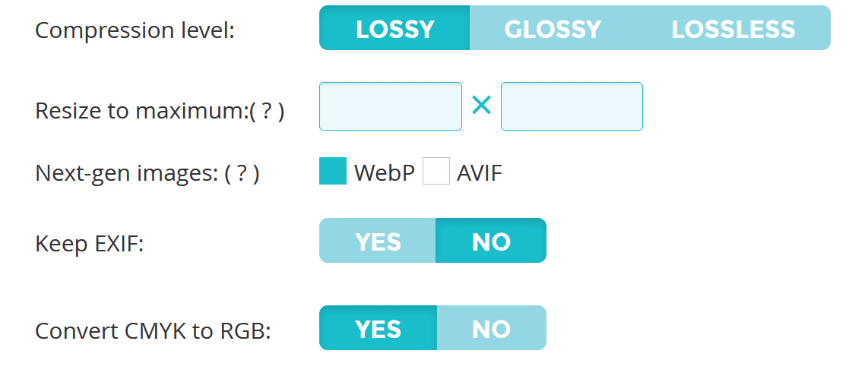Uncheck the WebP checkbox
The height and width of the screenshot is (379, 868).
[x=333, y=172]
